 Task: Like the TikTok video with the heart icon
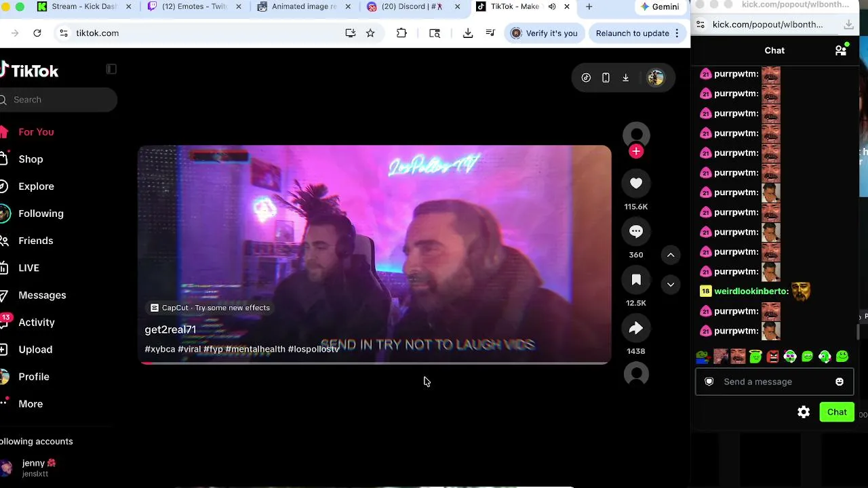point(636,183)
